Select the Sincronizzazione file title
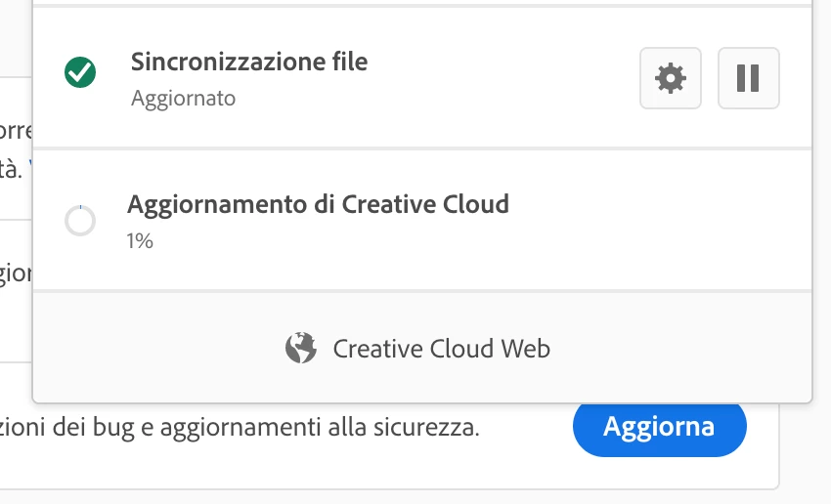 click(x=249, y=63)
